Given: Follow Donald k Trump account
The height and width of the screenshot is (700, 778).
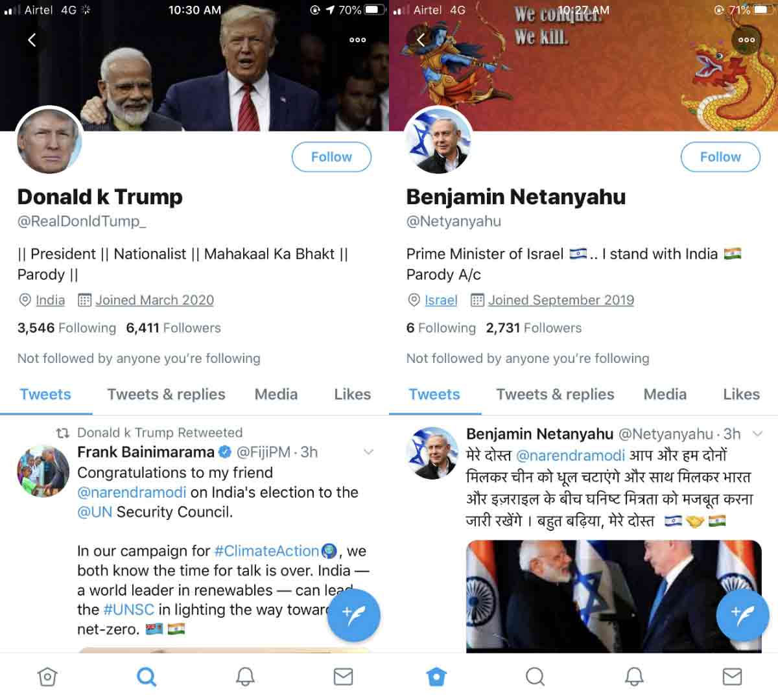Looking at the screenshot, I should tap(331, 157).
